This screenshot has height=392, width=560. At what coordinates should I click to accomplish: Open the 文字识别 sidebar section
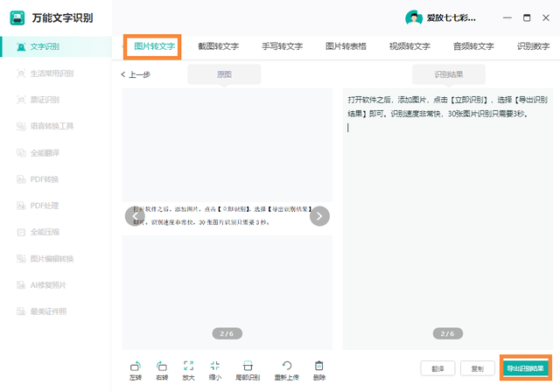(56, 46)
